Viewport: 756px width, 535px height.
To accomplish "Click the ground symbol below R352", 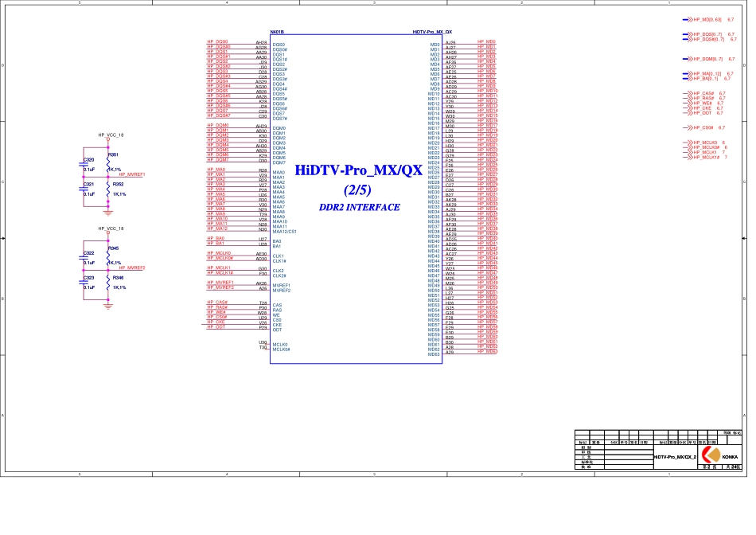I will [x=108, y=212].
